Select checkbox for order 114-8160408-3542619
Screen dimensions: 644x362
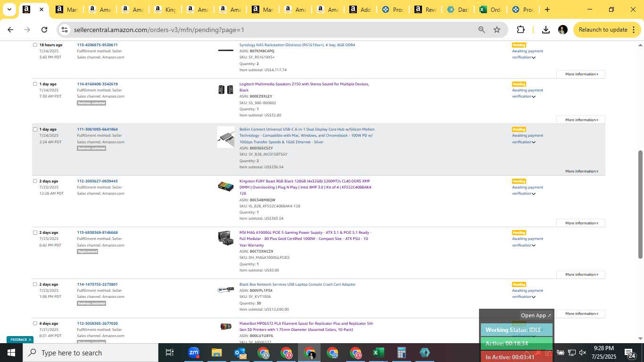pyautogui.click(x=35, y=84)
